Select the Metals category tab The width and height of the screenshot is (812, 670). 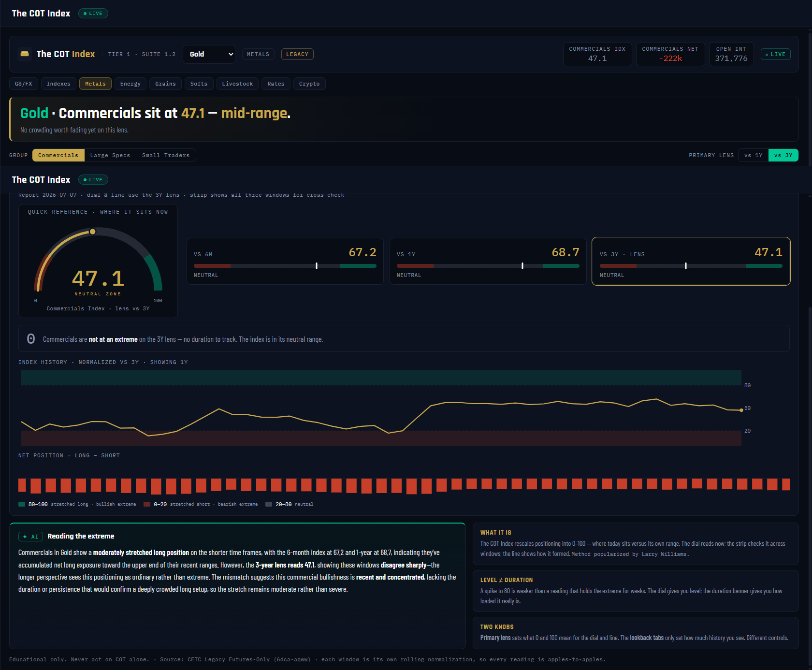point(95,84)
